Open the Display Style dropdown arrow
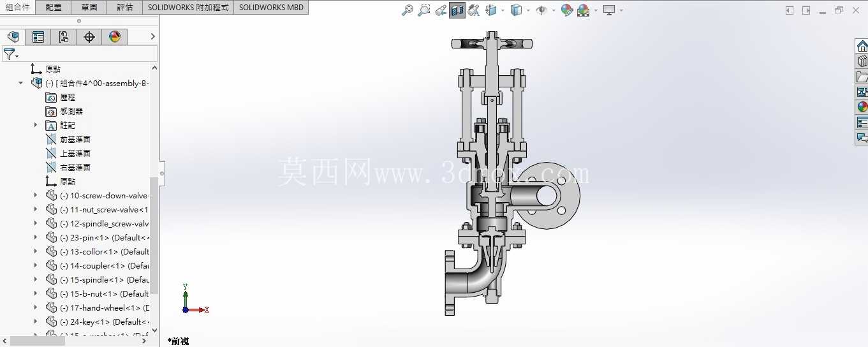Image resolution: width=868 pixels, height=347 pixels. (x=528, y=10)
